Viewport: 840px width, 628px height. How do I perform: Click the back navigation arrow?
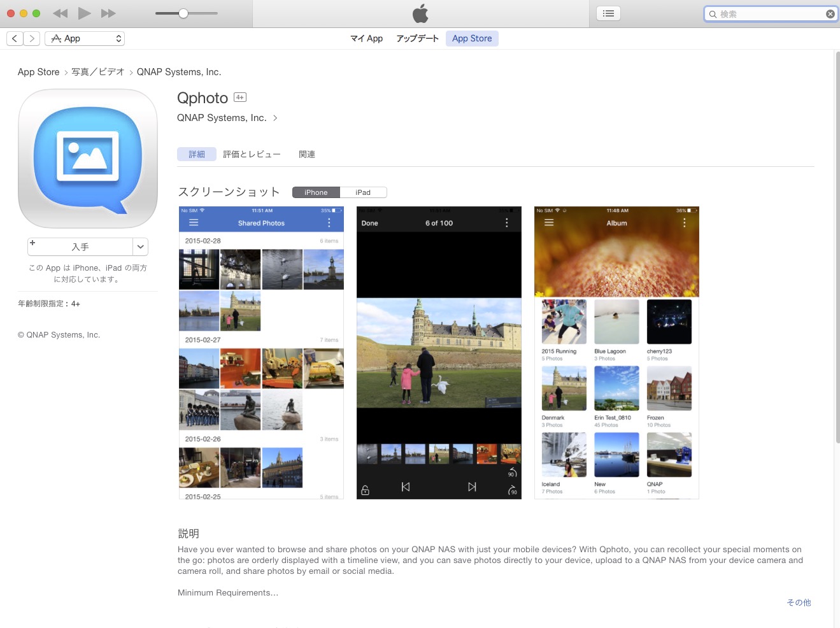[x=14, y=38]
